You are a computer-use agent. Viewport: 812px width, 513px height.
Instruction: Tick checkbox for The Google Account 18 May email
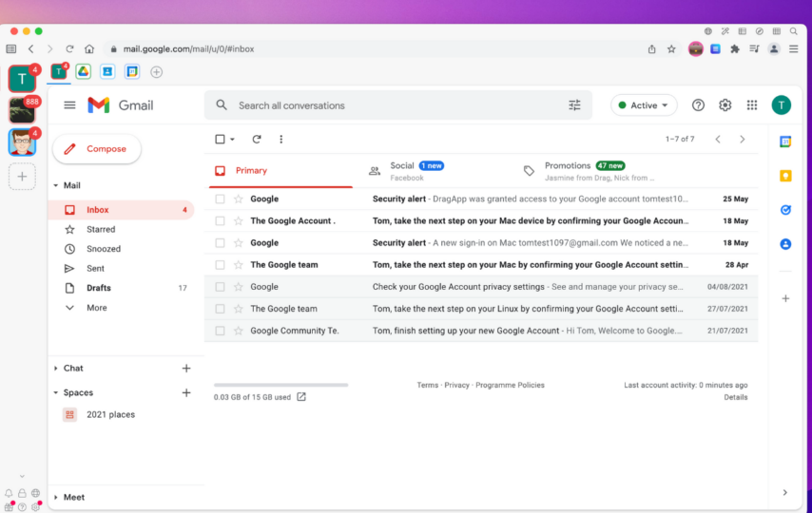220,220
